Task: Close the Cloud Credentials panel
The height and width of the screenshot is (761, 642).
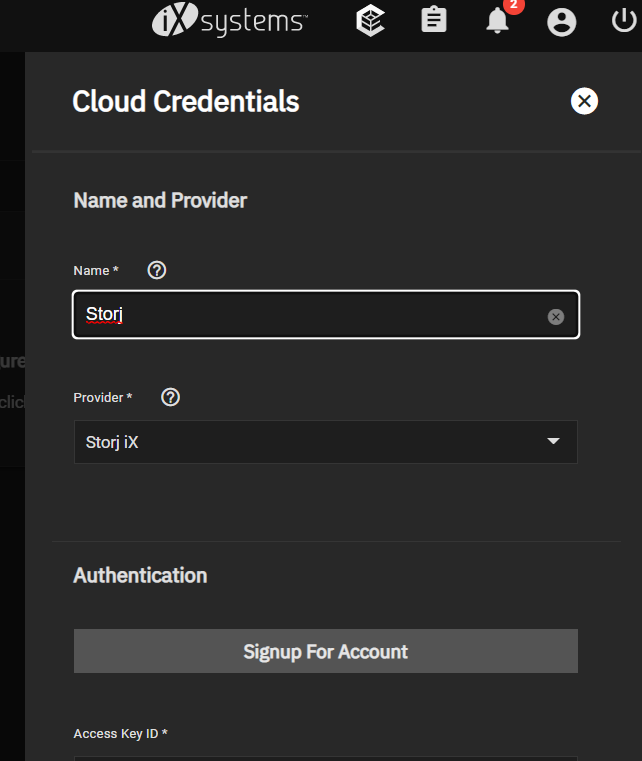Action: (x=584, y=101)
